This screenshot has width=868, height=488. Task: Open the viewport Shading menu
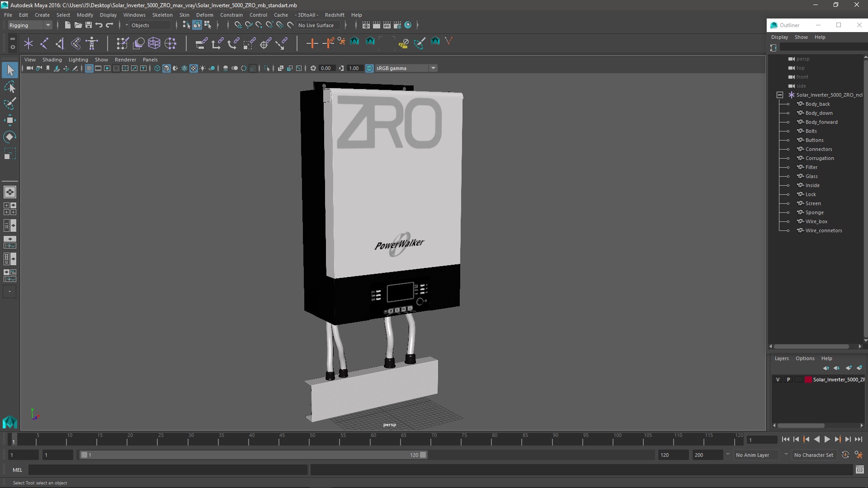[x=52, y=60]
